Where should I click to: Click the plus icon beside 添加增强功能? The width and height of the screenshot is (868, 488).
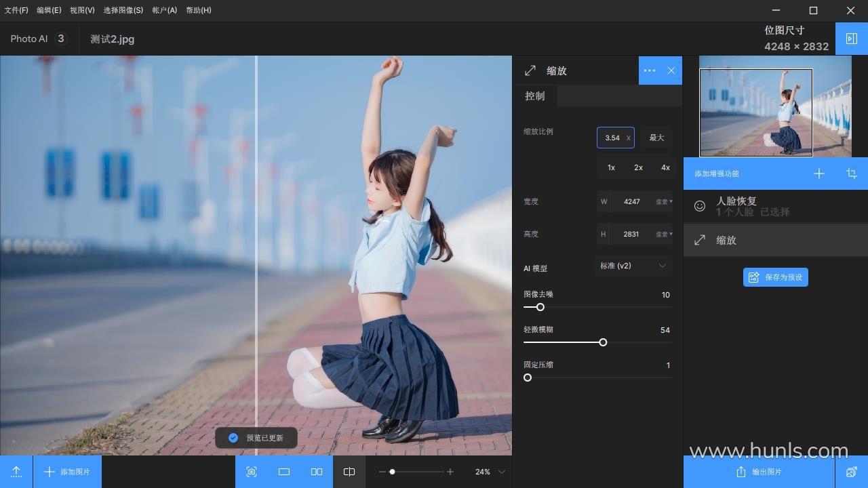[x=819, y=174]
